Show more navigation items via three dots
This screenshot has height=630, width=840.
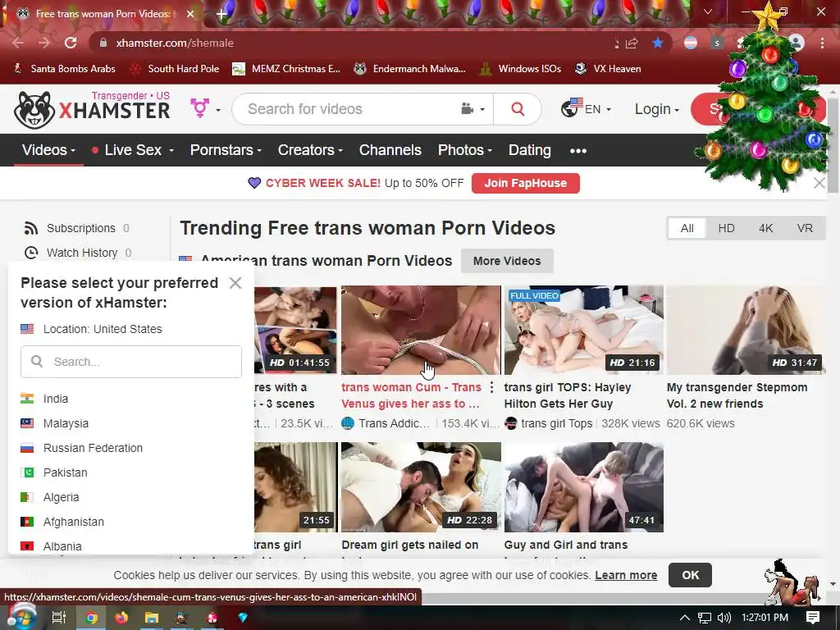578,151
